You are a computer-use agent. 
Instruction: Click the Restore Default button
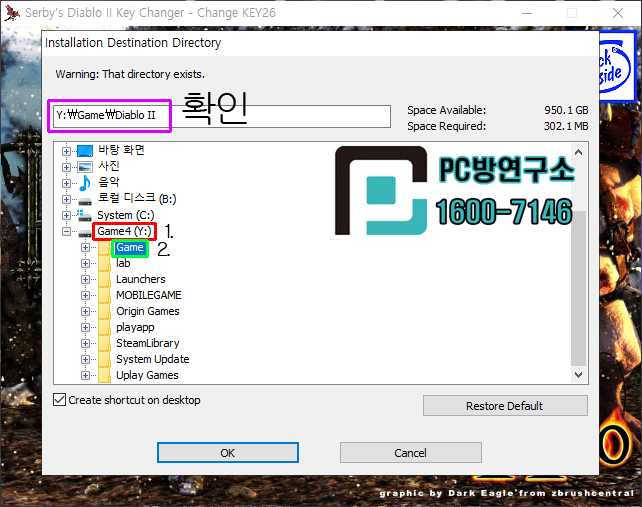(505, 406)
